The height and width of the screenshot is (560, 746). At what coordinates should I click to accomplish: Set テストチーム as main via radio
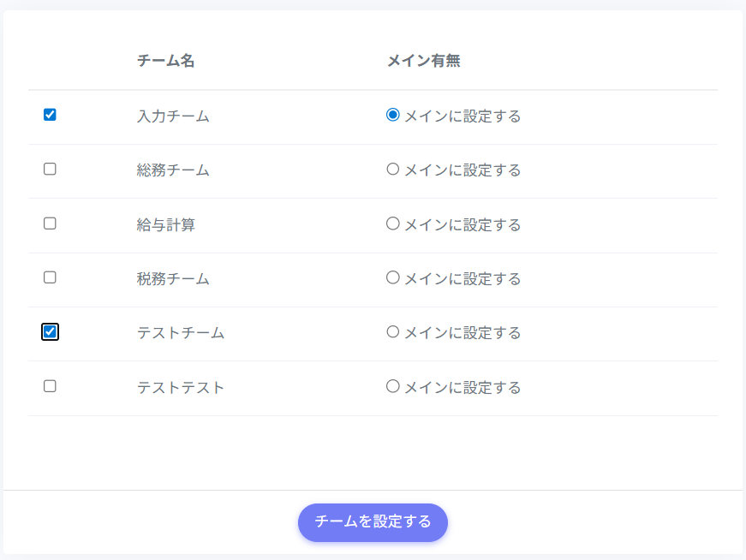[x=393, y=331]
